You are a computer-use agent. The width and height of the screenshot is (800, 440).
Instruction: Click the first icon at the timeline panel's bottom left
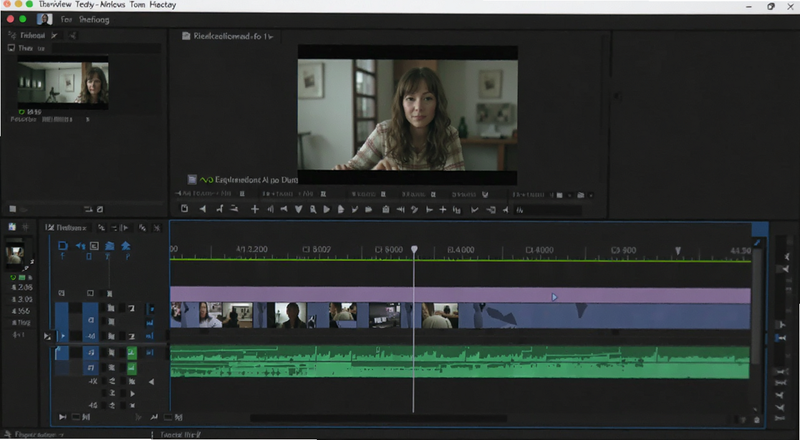pos(63,417)
